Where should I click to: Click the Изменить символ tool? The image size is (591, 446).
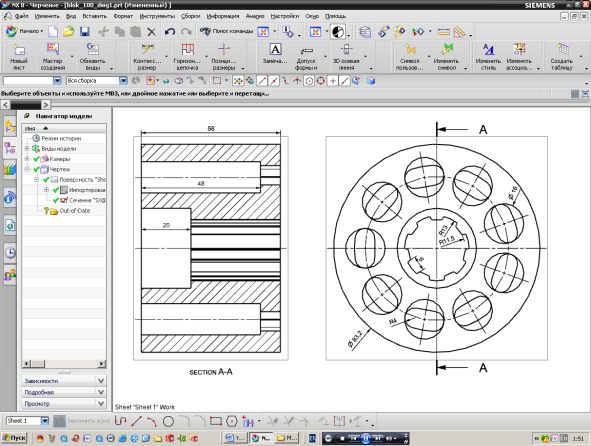[x=446, y=57]
